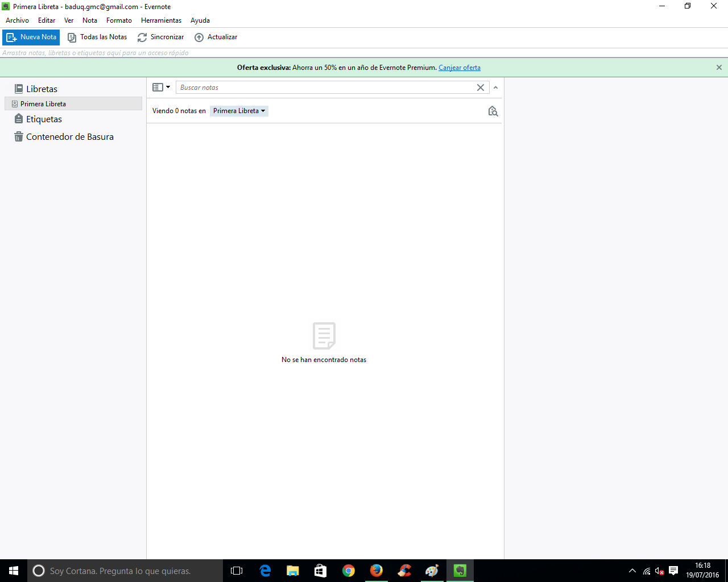Image resolution: width=728 pixels, height=582 pixels.
Task: Select Primera Libreta notebook in sidebar
Action: point(43,104)
